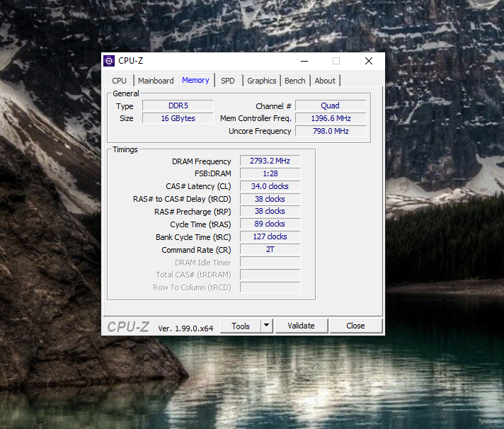Screen dimensions: 504x429
Task: Go to the About tab
Action: point(325,81)
